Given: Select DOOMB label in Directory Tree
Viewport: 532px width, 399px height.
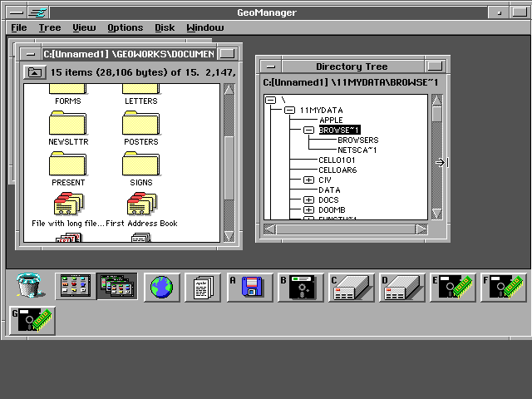Looking at the screenshot, I should pos(332,210).
